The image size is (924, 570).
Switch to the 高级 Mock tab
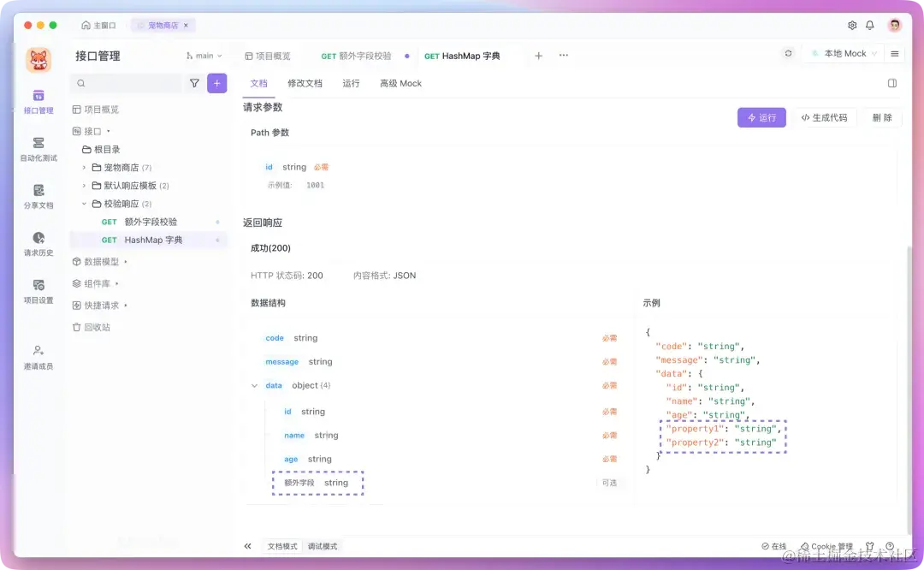pos(400,83)
